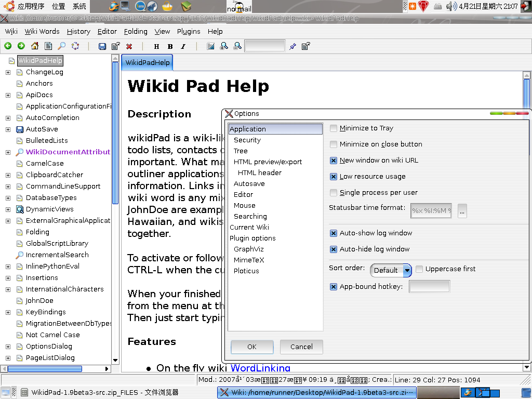Click the magnifier-minus zoom out icon
This screenshot has width=532, height=399.
[237, 46]
